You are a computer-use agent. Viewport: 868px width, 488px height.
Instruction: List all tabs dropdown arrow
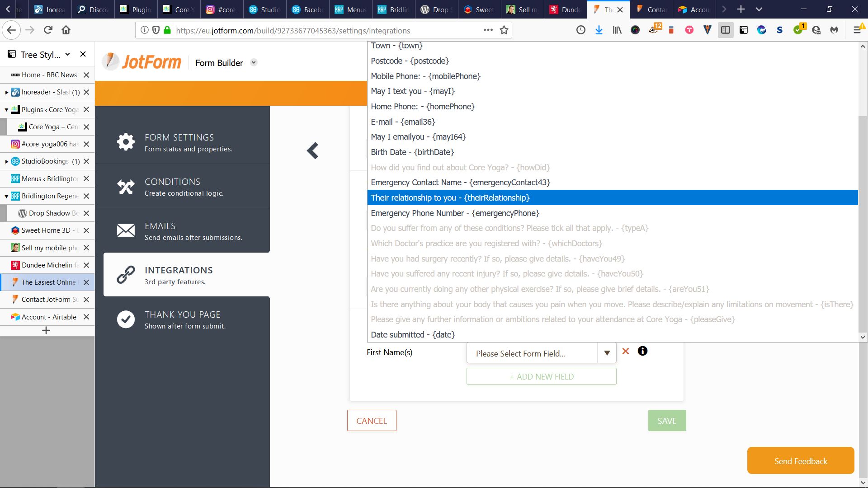[x=759, y=9]
